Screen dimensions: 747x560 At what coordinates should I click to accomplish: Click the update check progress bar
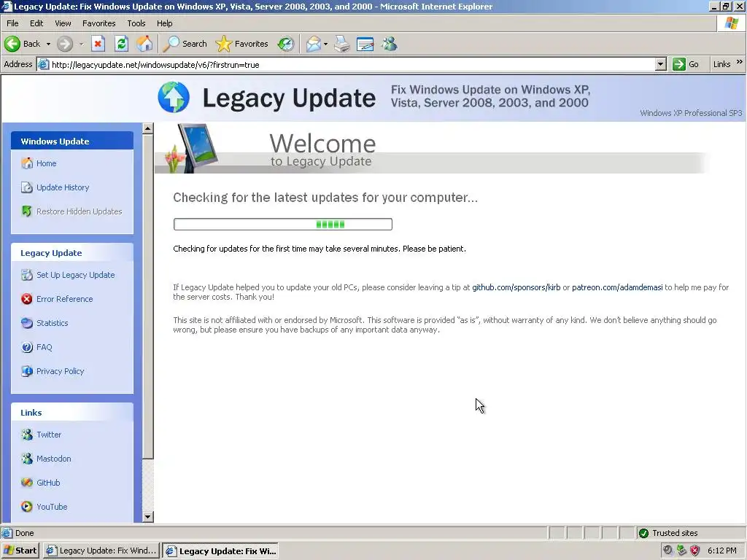(283, 225)
